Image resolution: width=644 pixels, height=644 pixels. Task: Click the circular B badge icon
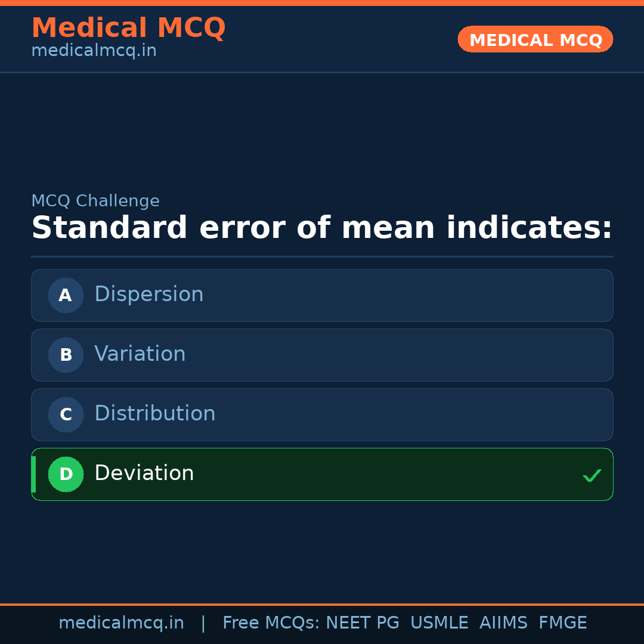click(66, 355)
